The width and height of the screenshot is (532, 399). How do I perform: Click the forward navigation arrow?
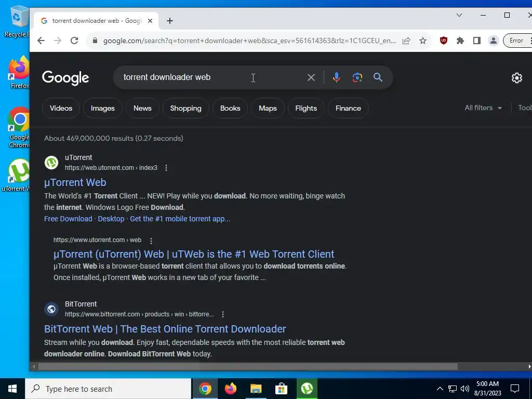(58, 41)
